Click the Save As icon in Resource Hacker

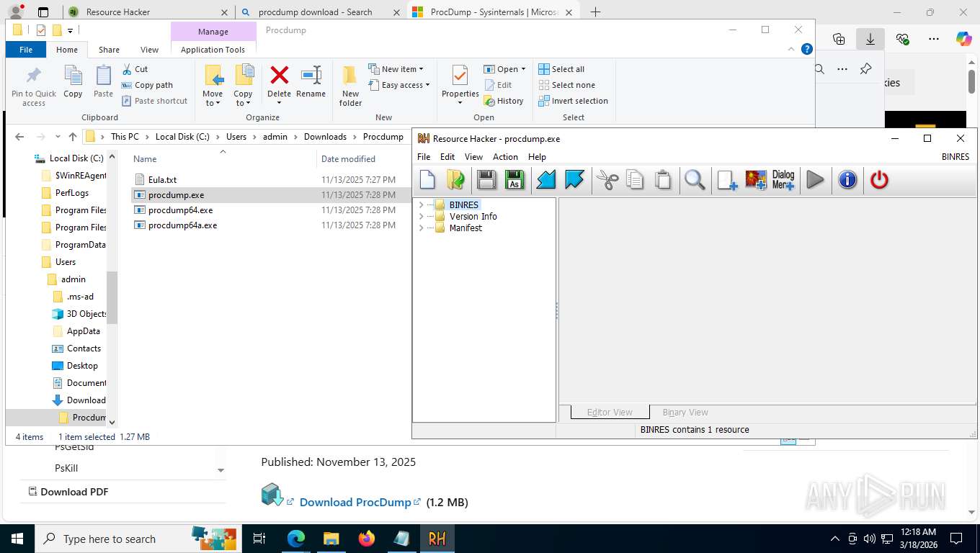point(514,180)
